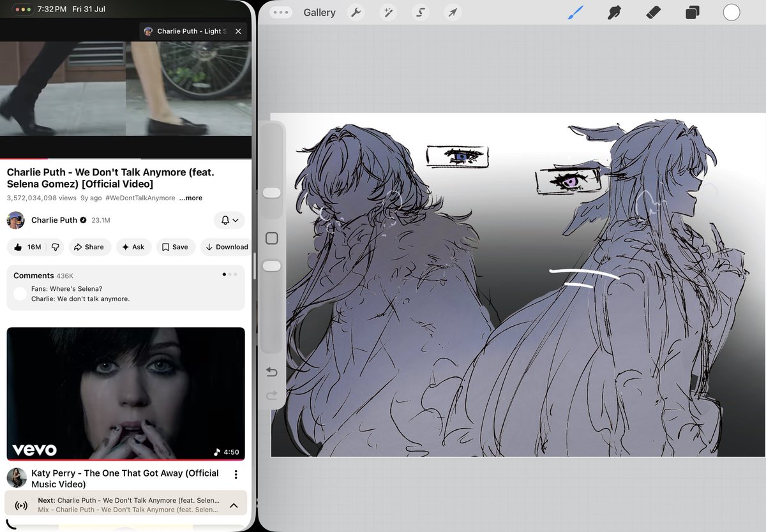Viewport: 766px width, 532px height.
Task: Open Procreate window multitasking dots
Action: pyautogui.click(x=281, y=12)
